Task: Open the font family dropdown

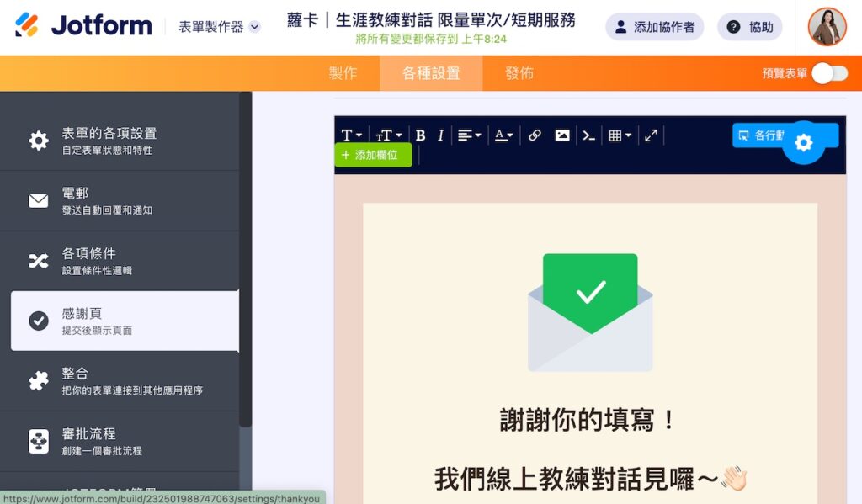Action: click(x=352, y=135)
